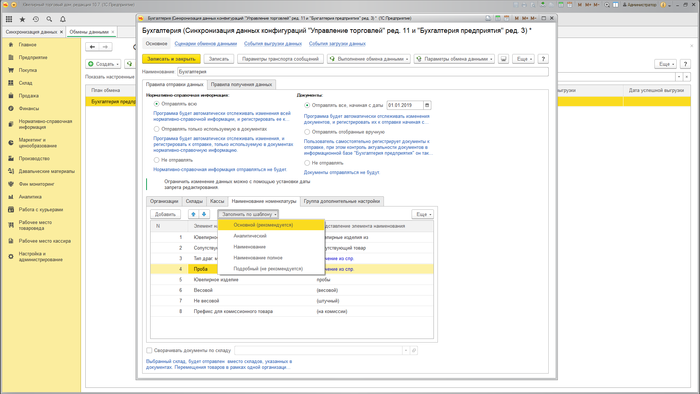The height and width of the screenshot is (394, 700).
Task: Open 'События загрузки данных' link
Action: pyautogui.click(x=337, y=44)
